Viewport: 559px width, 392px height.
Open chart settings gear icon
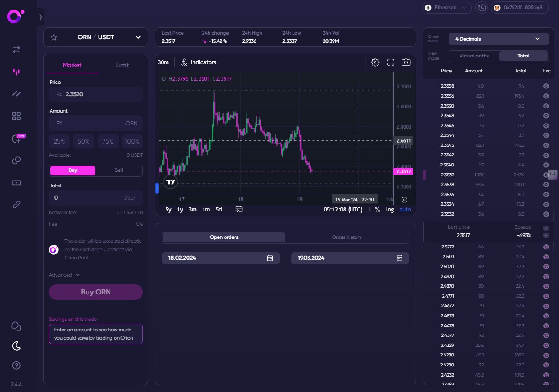tap(375, 62)
